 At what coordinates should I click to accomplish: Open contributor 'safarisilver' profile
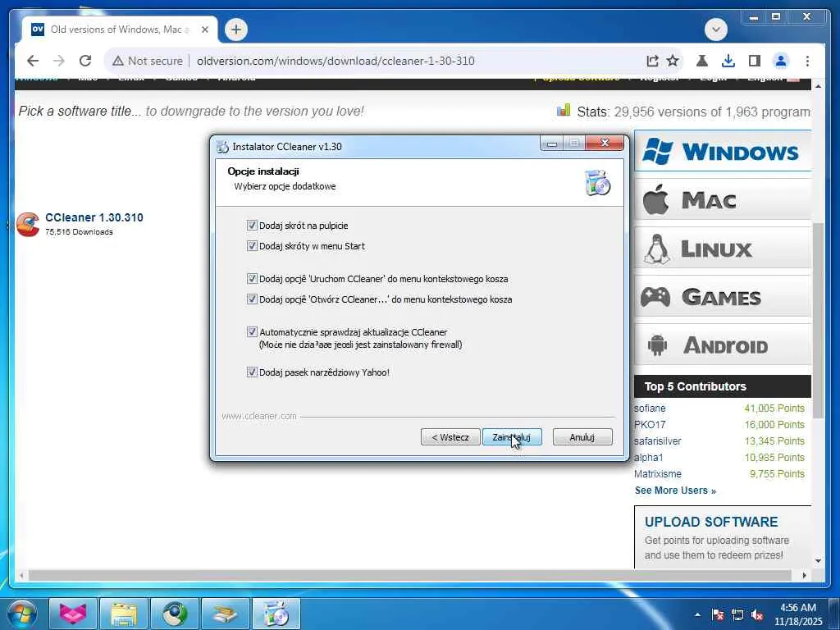point(657,441)
